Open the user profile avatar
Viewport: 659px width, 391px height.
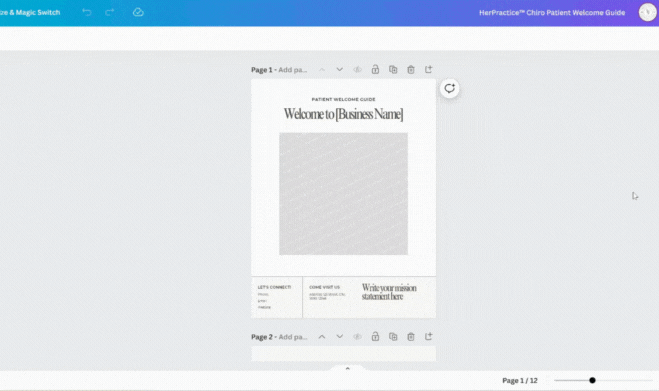(647, 12)
